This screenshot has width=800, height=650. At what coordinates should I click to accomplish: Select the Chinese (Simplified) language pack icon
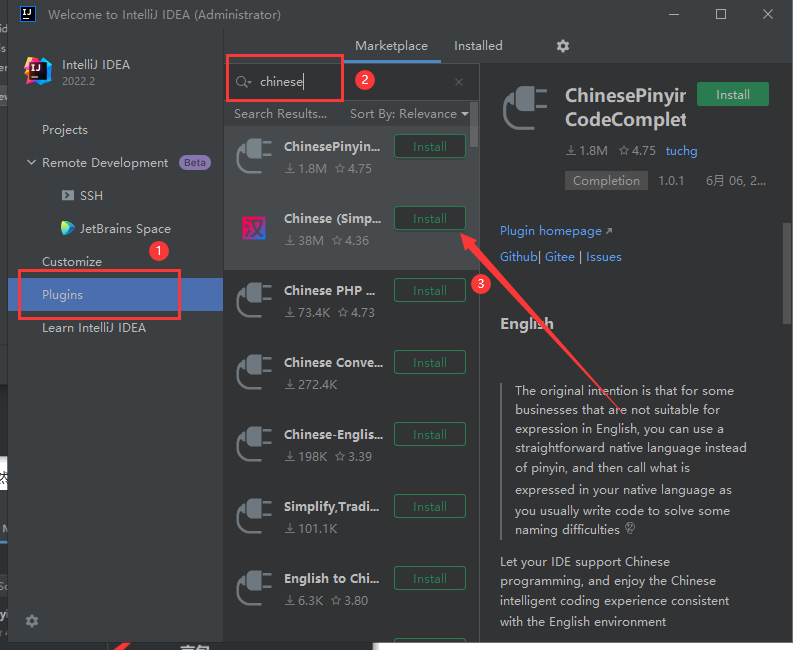(x=254, y=228)
